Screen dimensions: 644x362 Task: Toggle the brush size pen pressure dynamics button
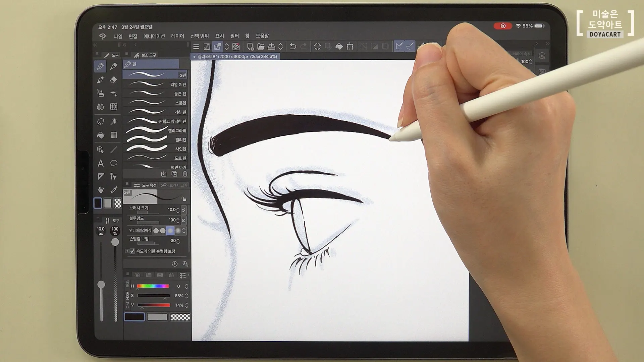[x=183, y=210]
